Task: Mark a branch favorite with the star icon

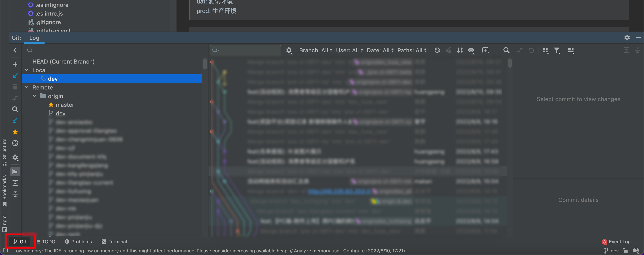Action: click(15, 132)
